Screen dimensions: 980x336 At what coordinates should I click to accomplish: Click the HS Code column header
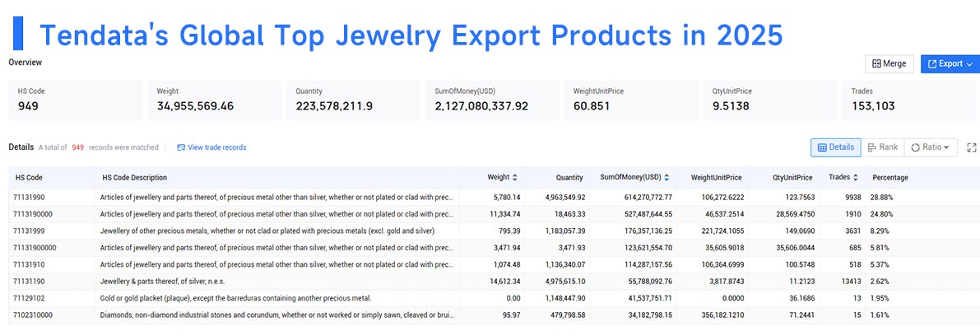29,178
